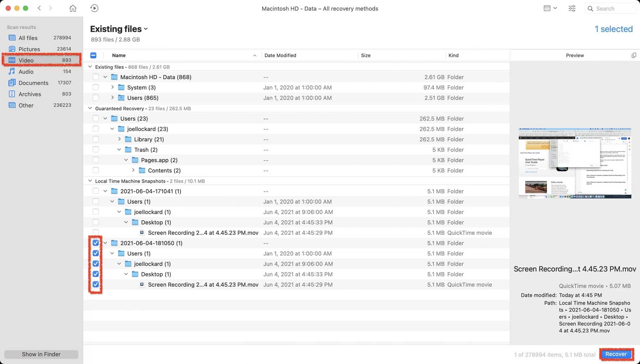Click the 2021-06-04-171041 folder icon
Screen dimensions: 640x364
click(x=114, y=191)
